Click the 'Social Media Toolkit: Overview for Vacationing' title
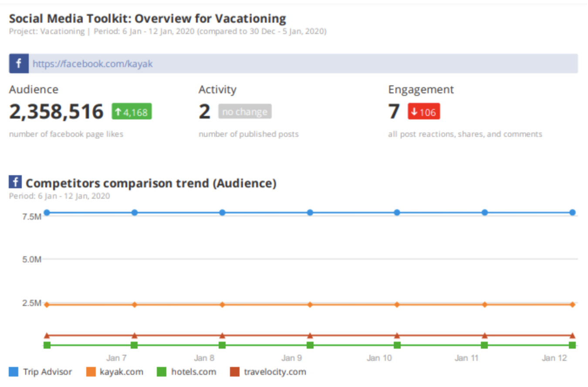The height and width of the screenshot is (387, 588). click(x=148, y=19)
